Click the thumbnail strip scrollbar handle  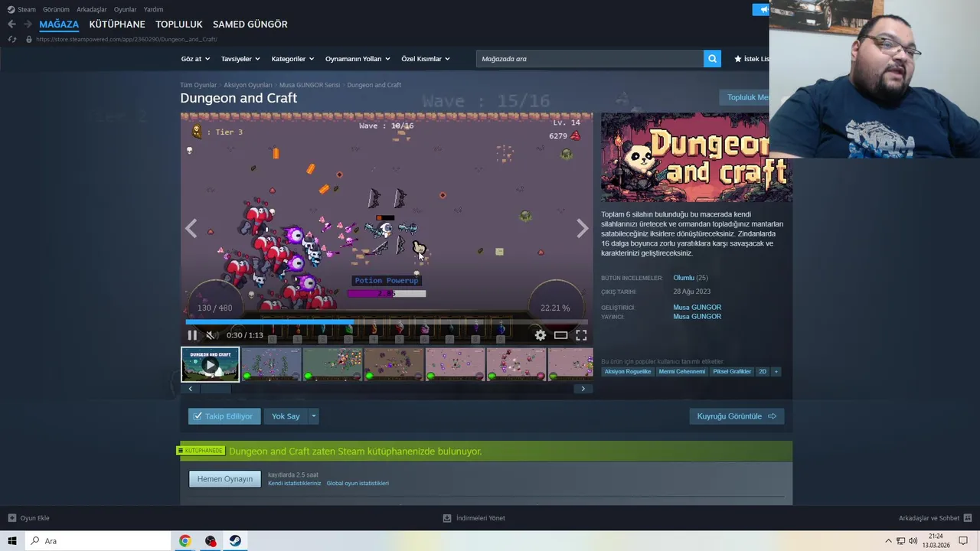[x=215, y=389]
